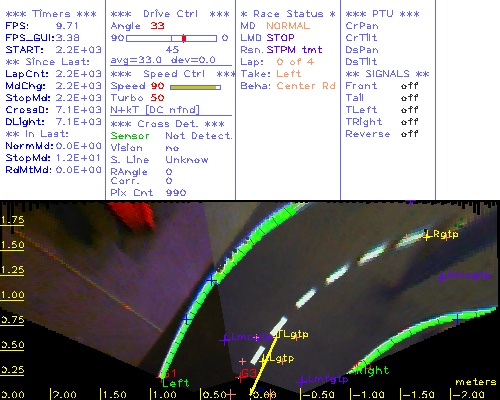Click the yellow LRgtp cross marker

click(x=427, y=236)
